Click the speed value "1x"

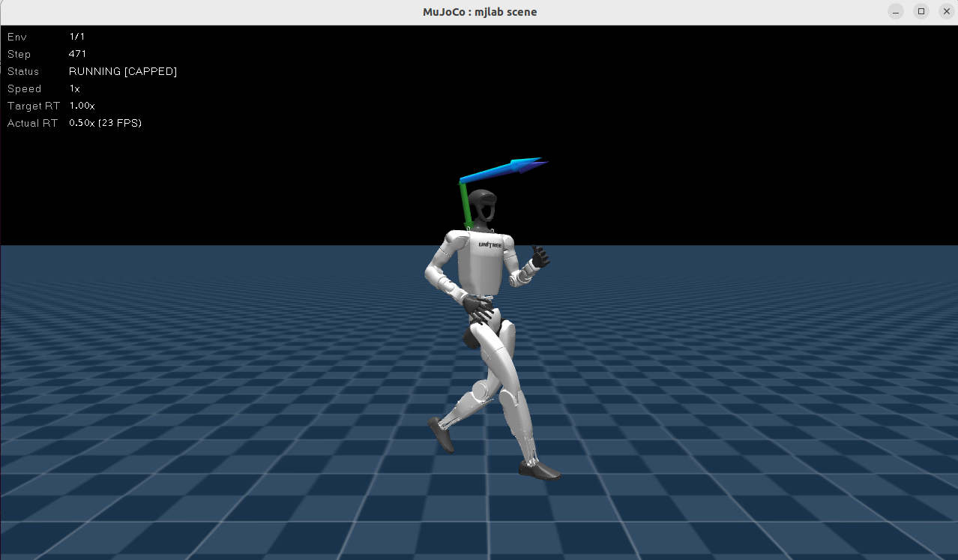tap(74, 88)
